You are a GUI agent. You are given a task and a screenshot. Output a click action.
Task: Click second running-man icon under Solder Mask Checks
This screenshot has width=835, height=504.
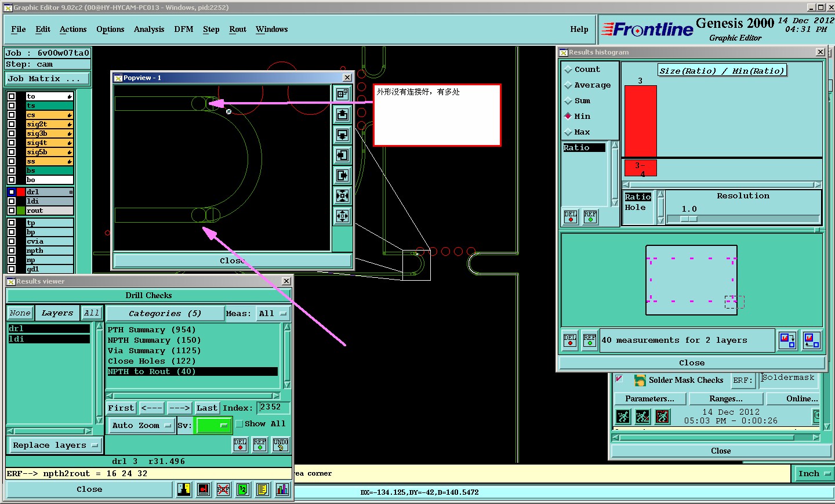(x=642, y=416)
